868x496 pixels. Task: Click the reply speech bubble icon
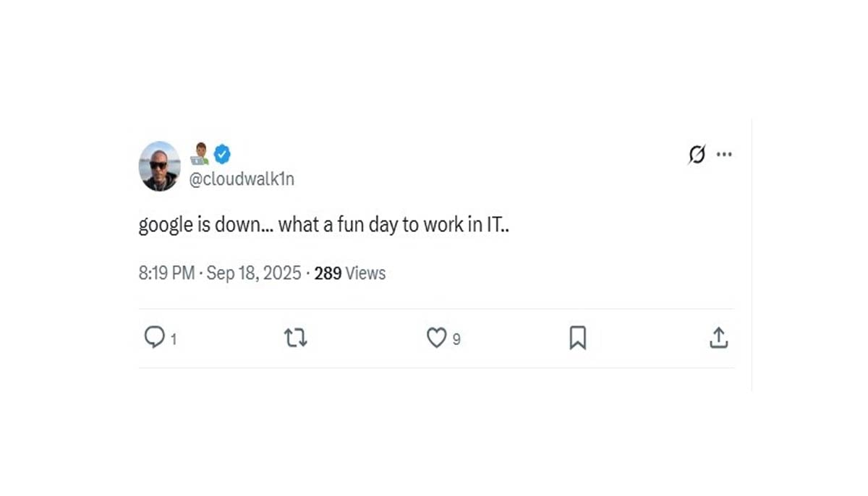pos(154,337)
